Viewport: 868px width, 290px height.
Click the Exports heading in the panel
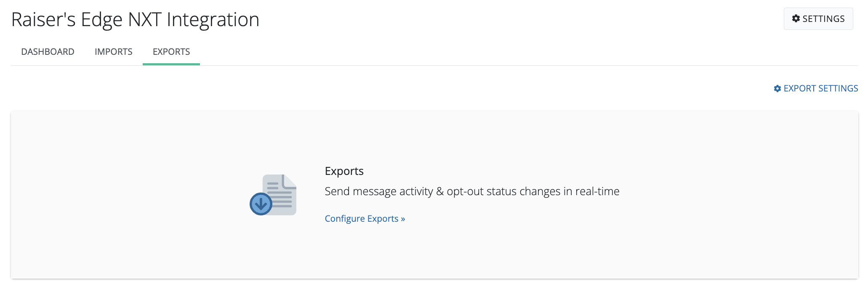[x=344, y=171]
